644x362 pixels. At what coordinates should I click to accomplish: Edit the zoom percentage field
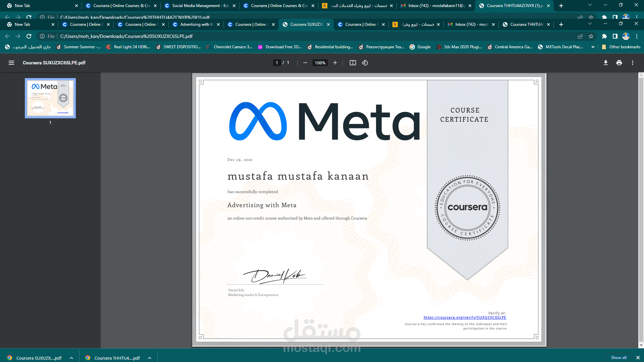click(x=320, y=63)
